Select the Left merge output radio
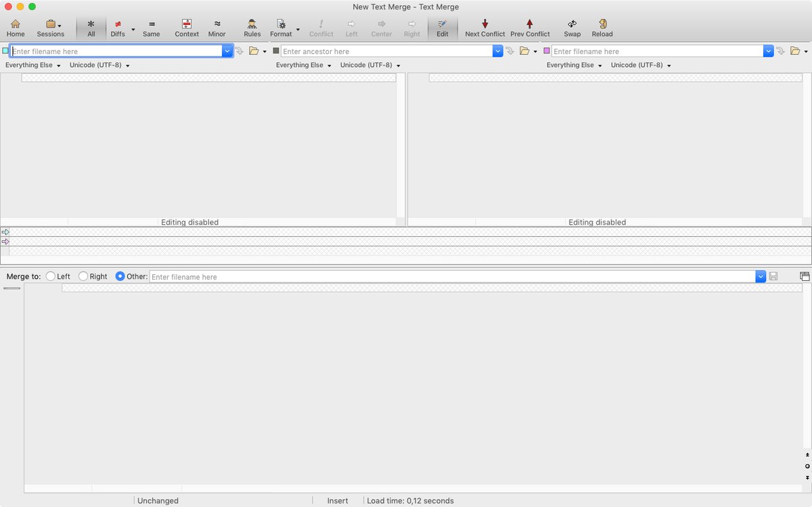The height and width of the screenshot is (507, 812). 51,276
